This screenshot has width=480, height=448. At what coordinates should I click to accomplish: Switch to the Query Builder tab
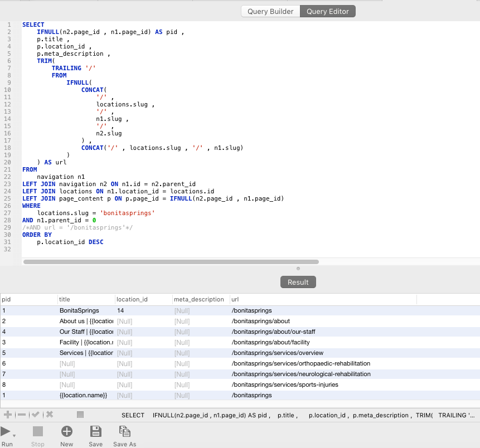pos(270,11)
